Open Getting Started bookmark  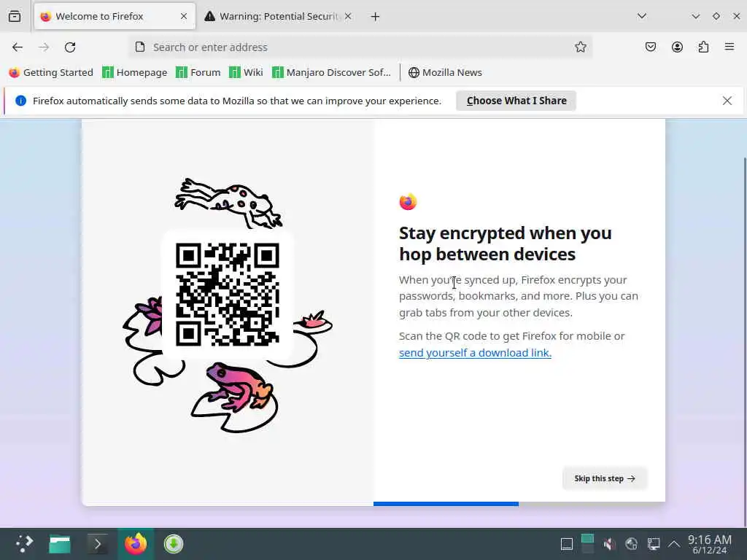point(51,72)
